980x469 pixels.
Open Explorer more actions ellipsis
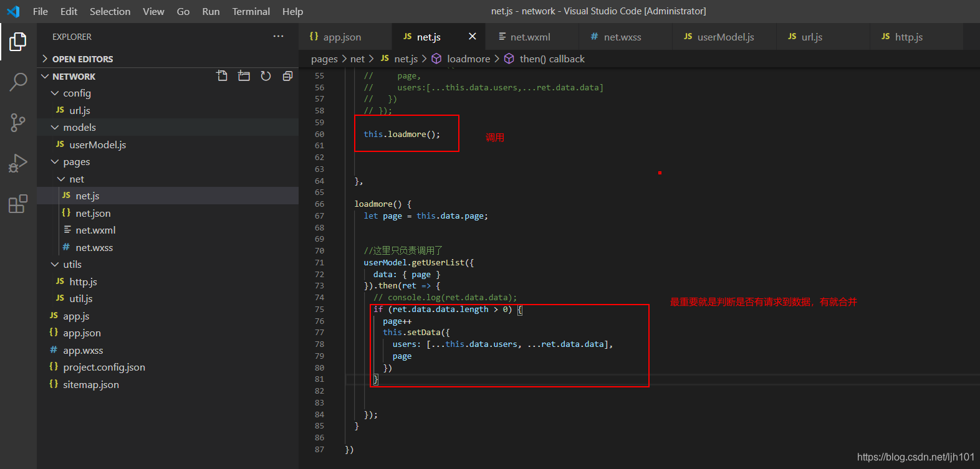coord(278,37)
